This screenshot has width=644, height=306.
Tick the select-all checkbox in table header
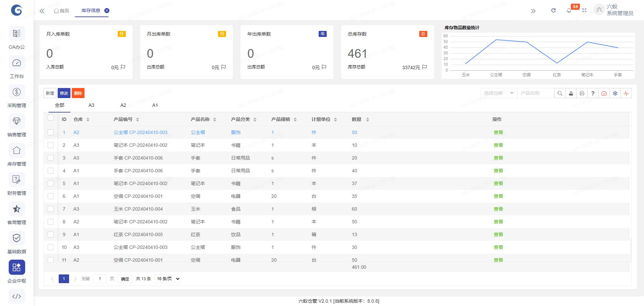tap(51, 118)
